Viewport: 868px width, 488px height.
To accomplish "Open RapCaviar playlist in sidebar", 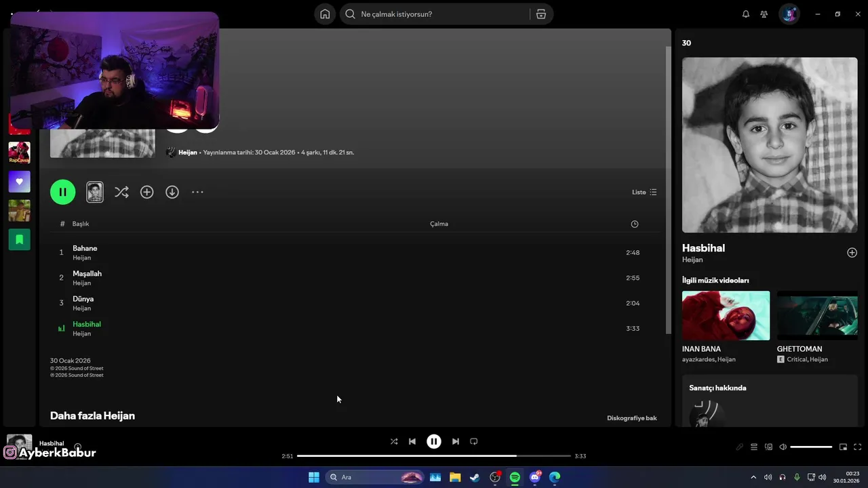I will click(19, 152).
